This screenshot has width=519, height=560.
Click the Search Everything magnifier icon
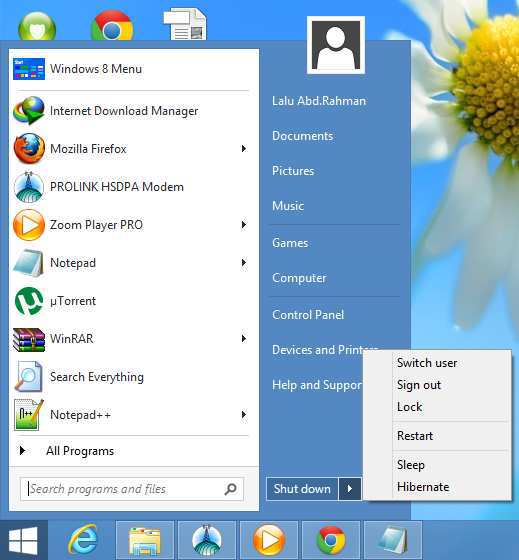29,377
